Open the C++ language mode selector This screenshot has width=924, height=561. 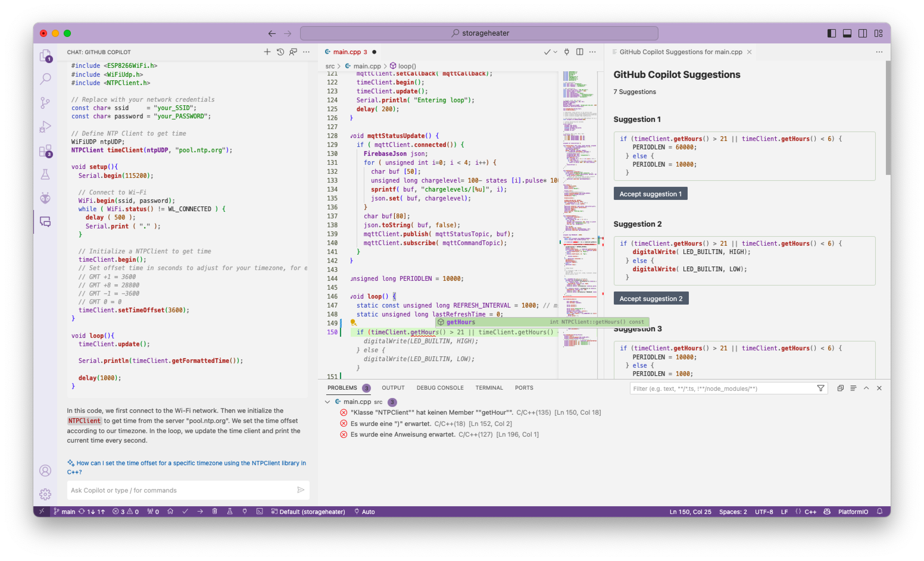point(810,512)
